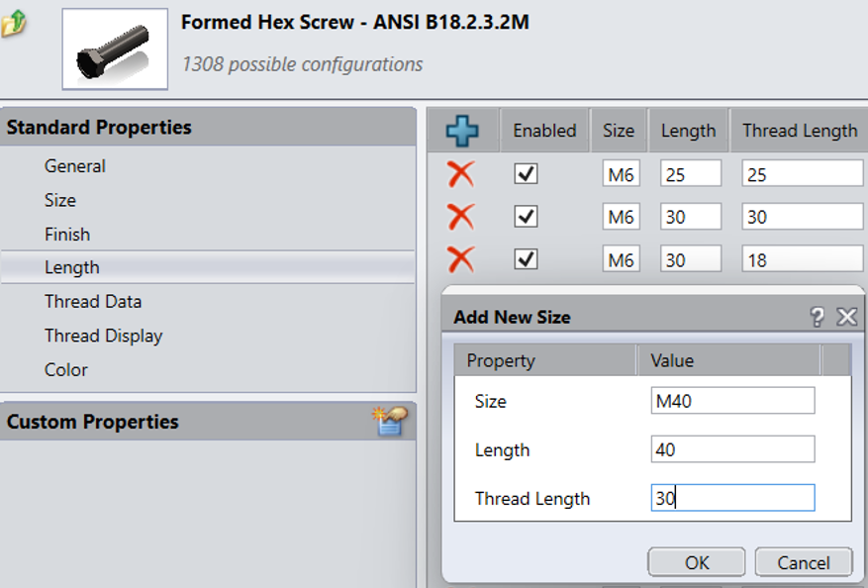Select General in Standard Properties

point(75,166)
